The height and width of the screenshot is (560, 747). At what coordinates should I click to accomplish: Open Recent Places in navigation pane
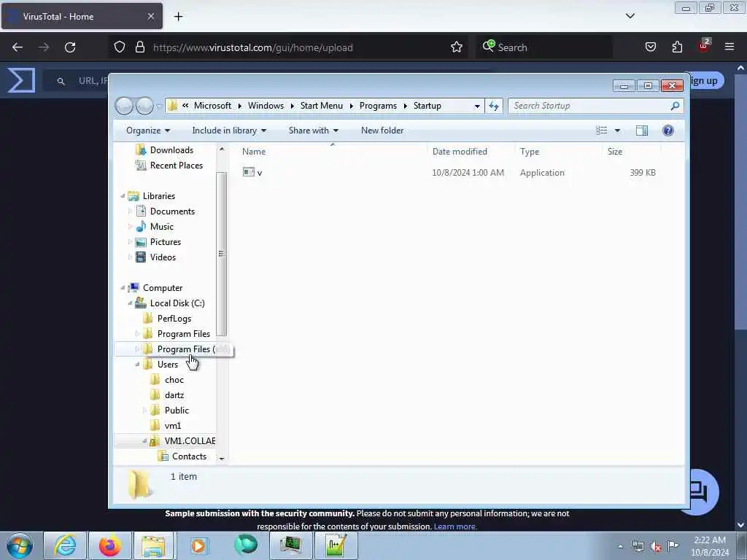click(177, 166)
